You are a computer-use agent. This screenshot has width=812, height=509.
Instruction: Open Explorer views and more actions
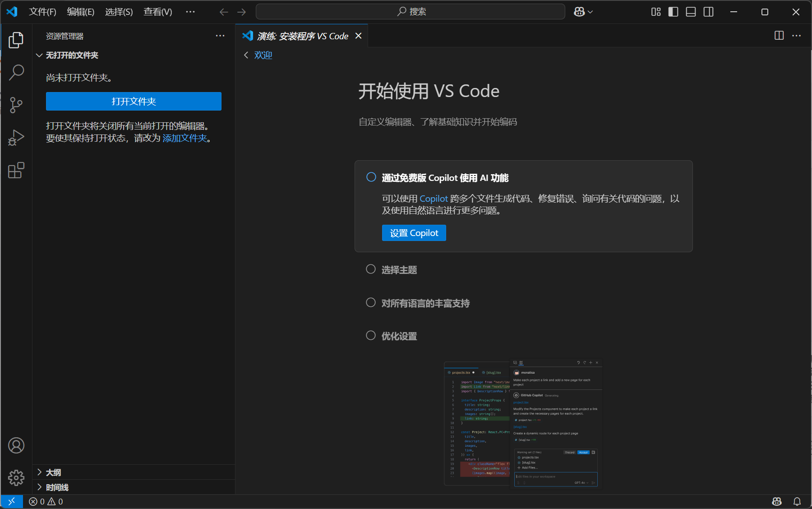pyautogui.click(x=220, y=36)
